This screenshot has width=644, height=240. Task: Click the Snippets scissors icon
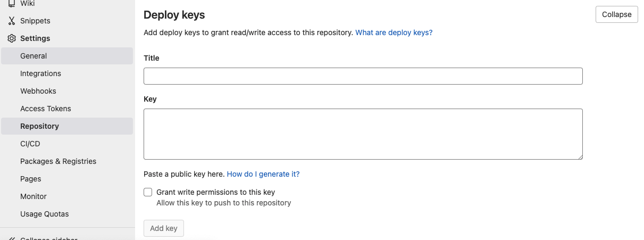[12, 21]
